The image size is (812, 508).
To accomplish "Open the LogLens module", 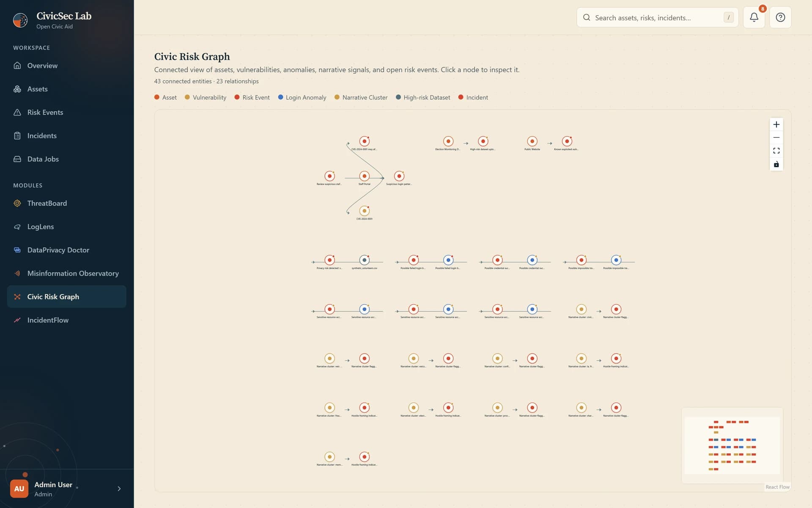I will [66, 226].
